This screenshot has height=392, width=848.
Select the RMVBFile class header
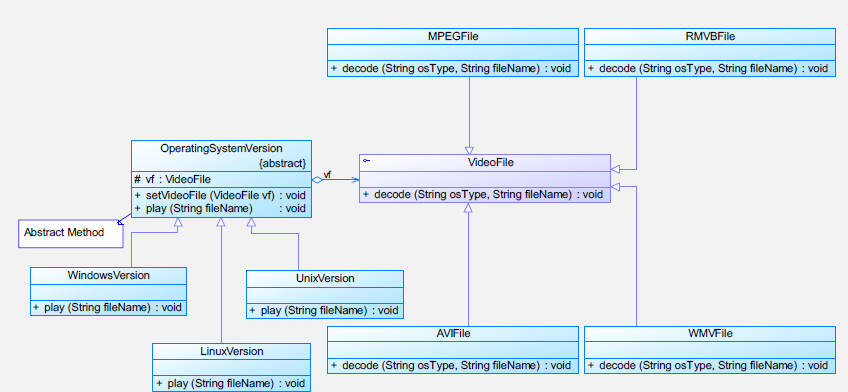click(x=710, y=36)
